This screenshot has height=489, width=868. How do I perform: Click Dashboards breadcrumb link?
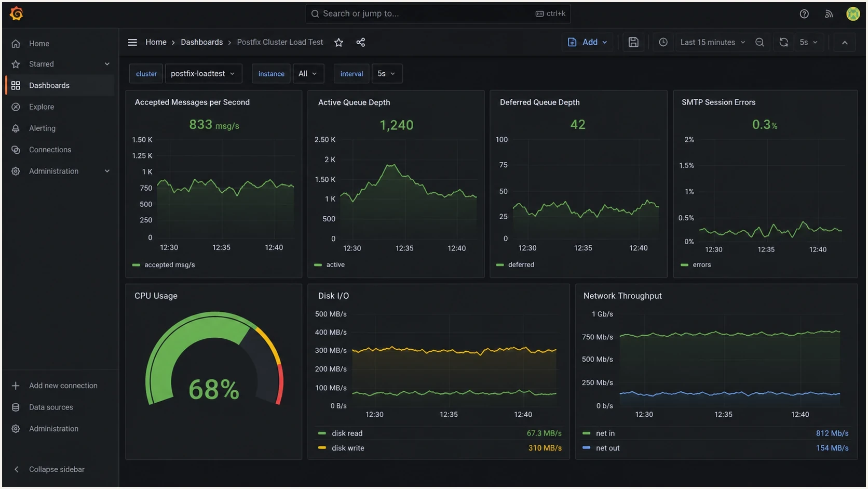201,42
